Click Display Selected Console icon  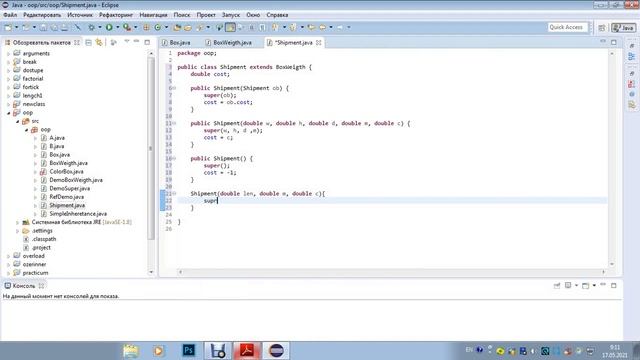(x=568, y=286)
